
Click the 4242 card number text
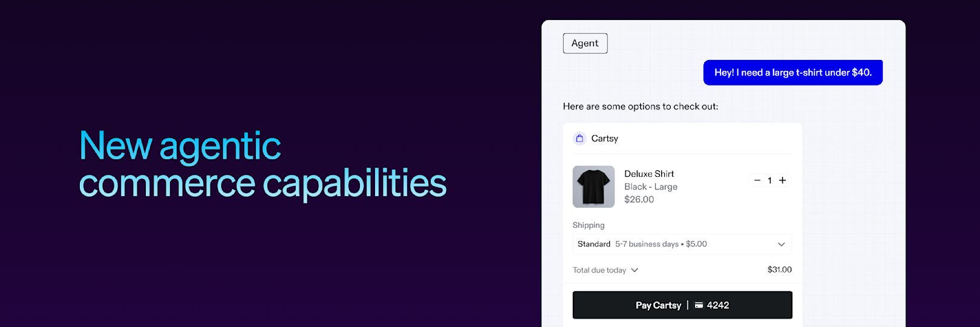717,305
